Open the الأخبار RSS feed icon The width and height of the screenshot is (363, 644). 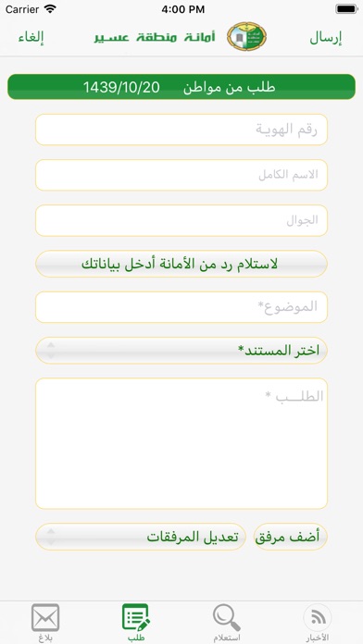pyautogui.click(x=318, y=617)
